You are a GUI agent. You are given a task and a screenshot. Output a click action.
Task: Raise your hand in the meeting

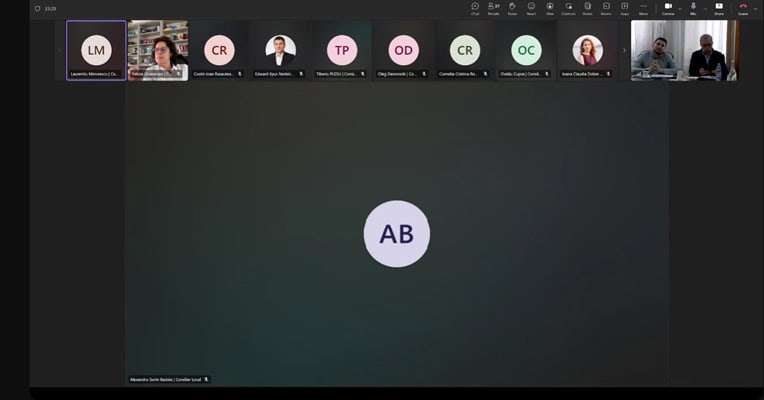tap(512, 8)
